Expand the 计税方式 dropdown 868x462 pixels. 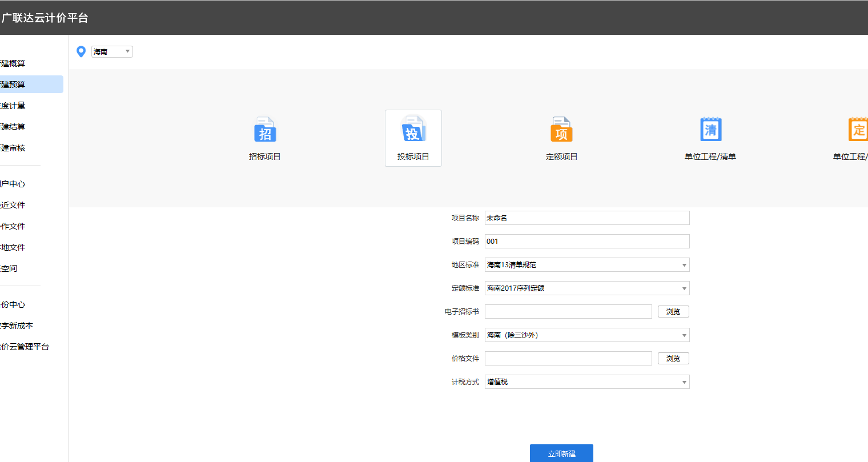(x=587, y=382)
